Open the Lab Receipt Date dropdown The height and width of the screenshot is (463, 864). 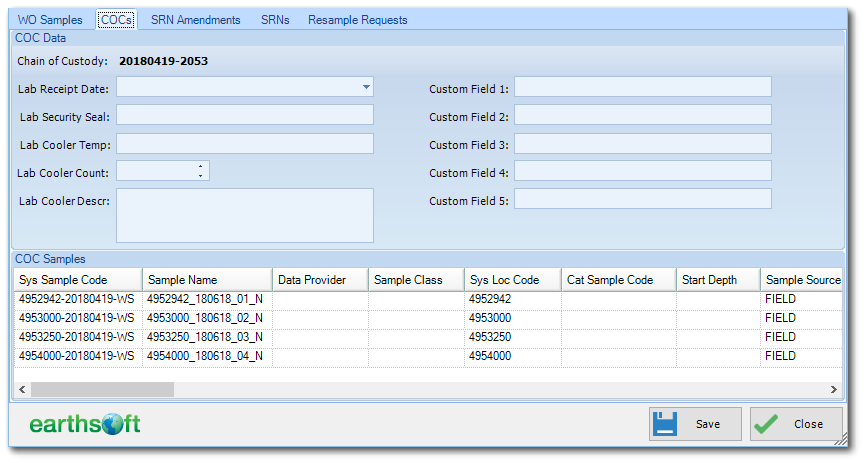point(366,88)
